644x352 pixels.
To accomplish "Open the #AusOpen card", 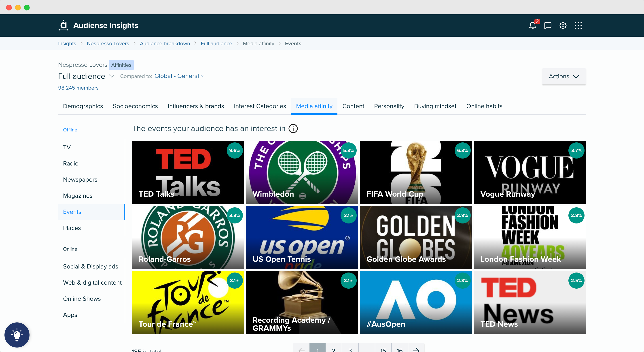I will click(x=416, y=303).
